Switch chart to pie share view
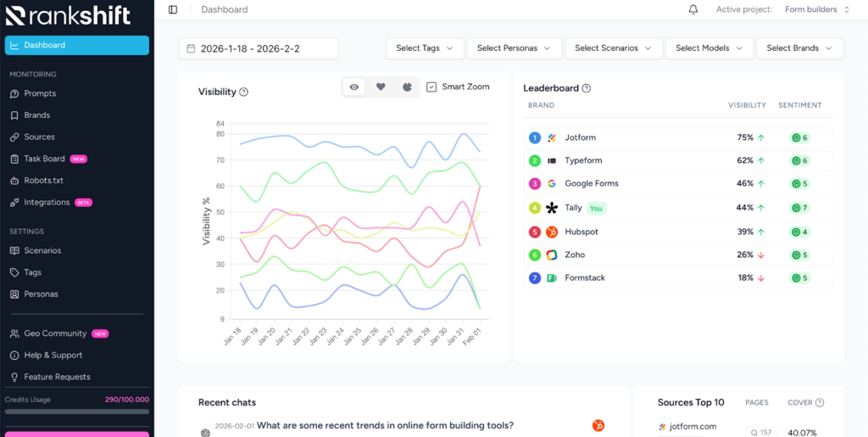 point(407,87)
